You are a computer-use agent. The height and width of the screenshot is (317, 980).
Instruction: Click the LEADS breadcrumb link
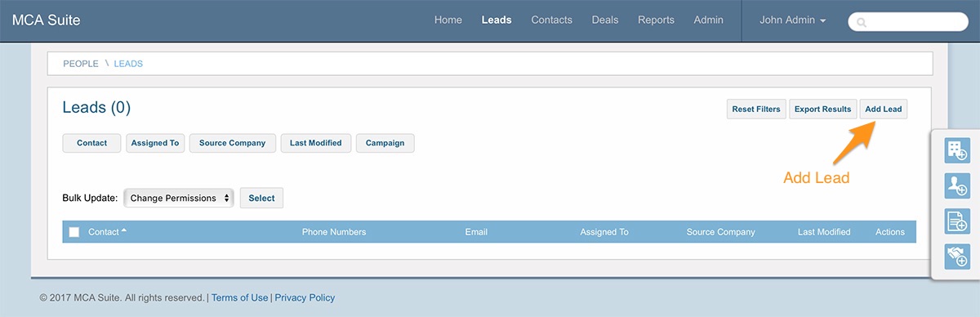(128, 64)
